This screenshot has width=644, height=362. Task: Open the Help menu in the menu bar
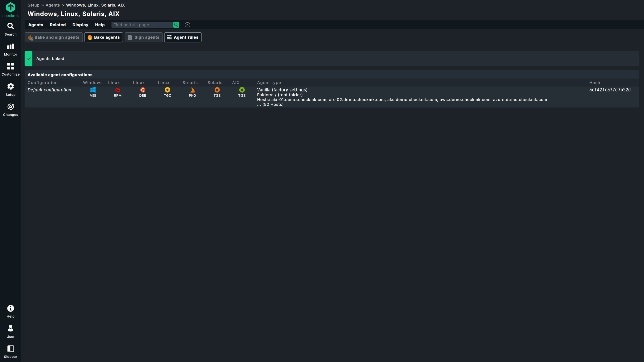click(100, 25)
